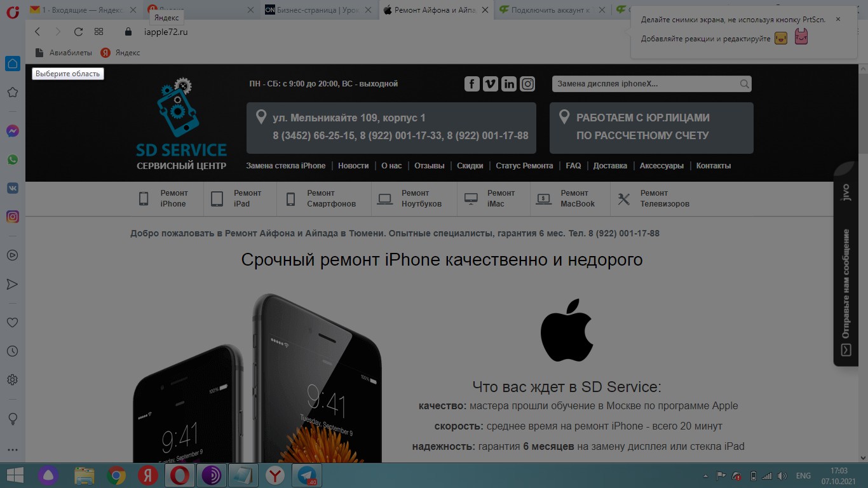Open the Скидки menu link

[x=470, y=166]
